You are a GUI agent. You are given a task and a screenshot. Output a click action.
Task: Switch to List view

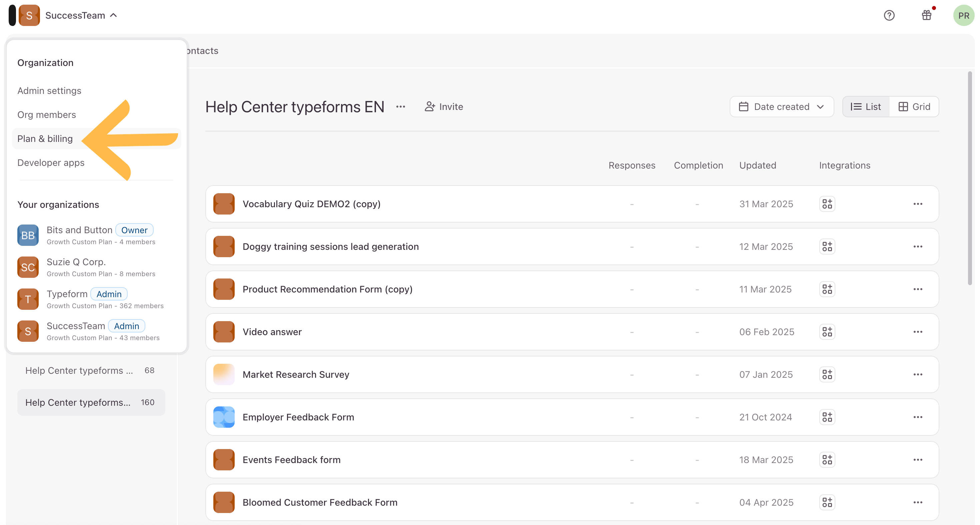click(x=866, y=107)
